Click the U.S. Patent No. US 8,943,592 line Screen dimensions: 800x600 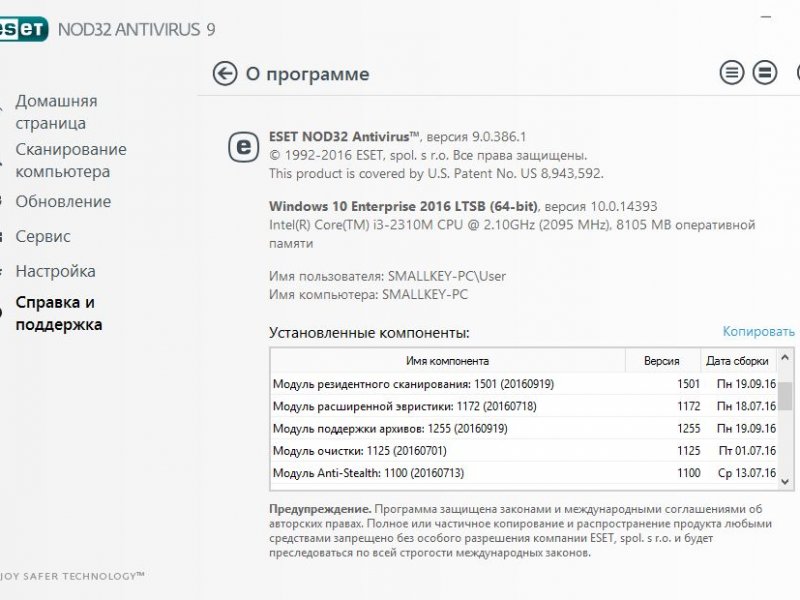[436, 173]
